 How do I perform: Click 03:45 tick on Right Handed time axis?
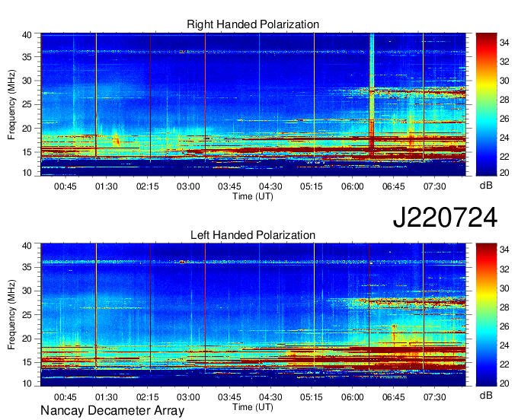[229, 186]
